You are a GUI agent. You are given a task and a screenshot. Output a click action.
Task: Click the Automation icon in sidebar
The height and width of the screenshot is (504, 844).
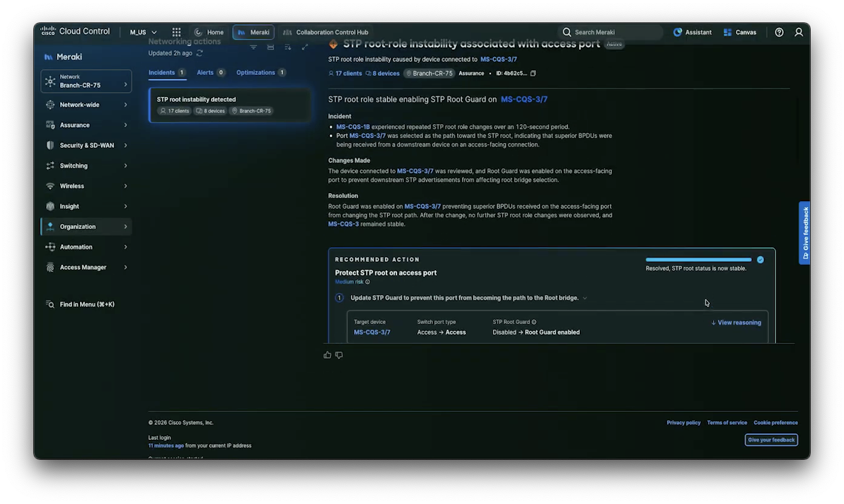[50, 247]
